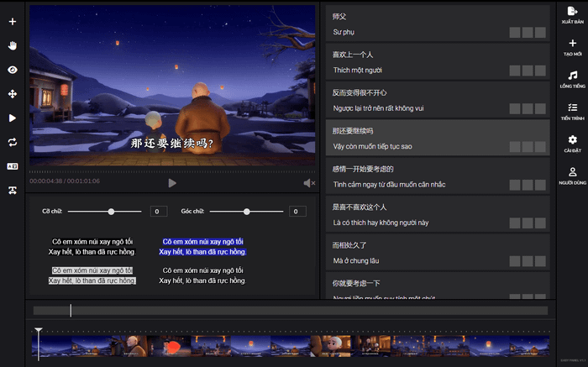Click Chinese text '你就要考虑一下'
The image size is (588, 367).
coord(356,283)
